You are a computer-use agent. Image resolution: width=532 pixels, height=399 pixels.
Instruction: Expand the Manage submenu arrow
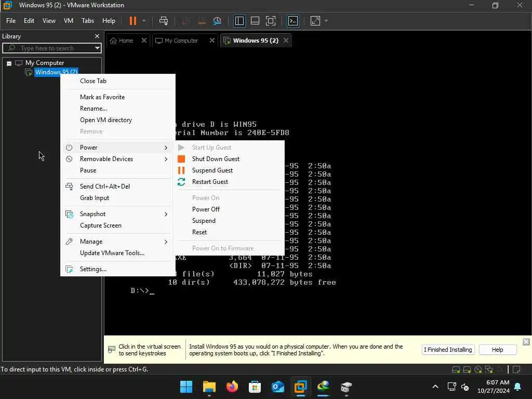[166, 242]
